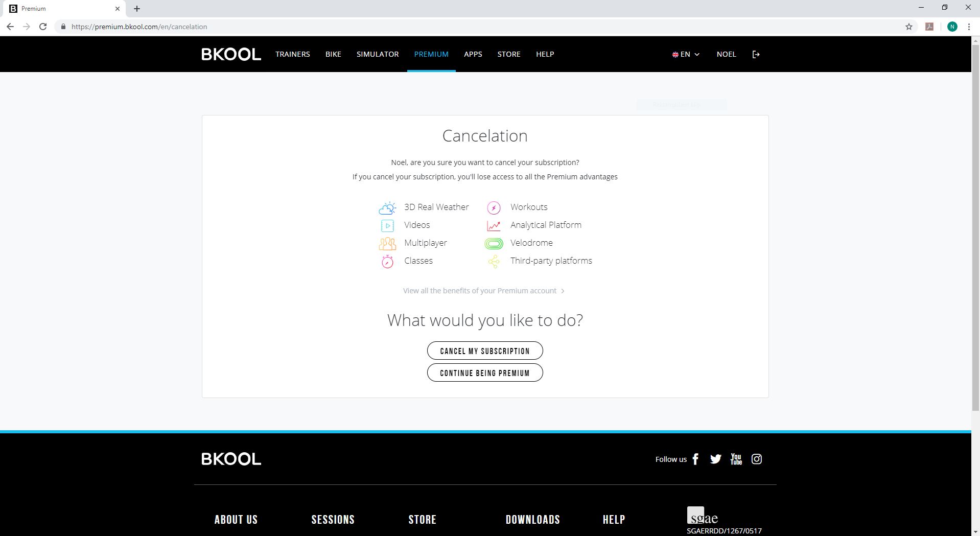980x536 pixels.
Task: Click the Multiplayer people icon
Action: pos(387,243)
